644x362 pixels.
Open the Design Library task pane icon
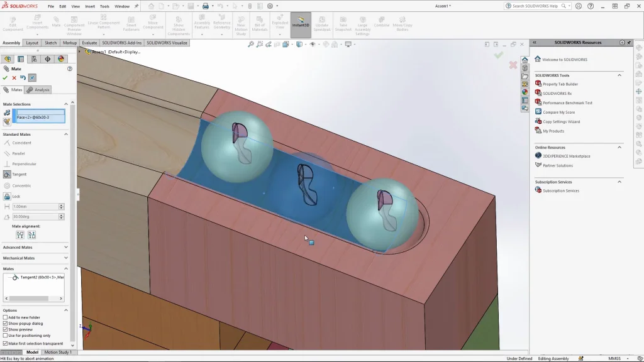[525, 68]
